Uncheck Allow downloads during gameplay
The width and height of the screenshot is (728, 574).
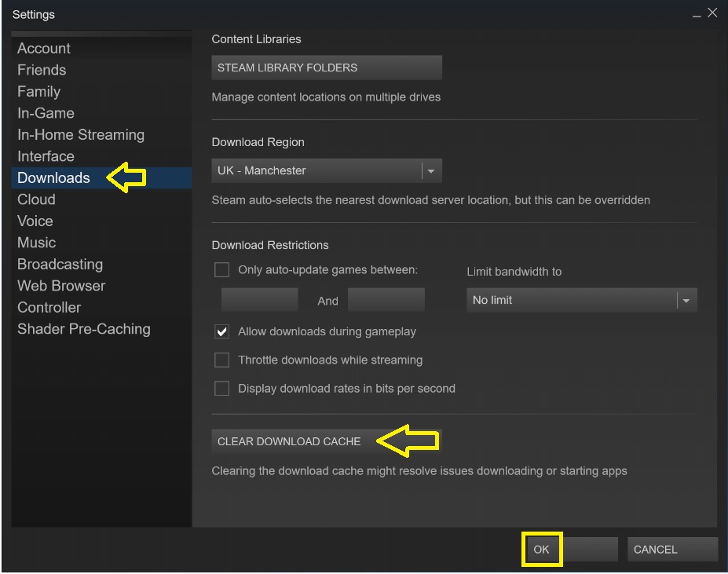[222, 332]
